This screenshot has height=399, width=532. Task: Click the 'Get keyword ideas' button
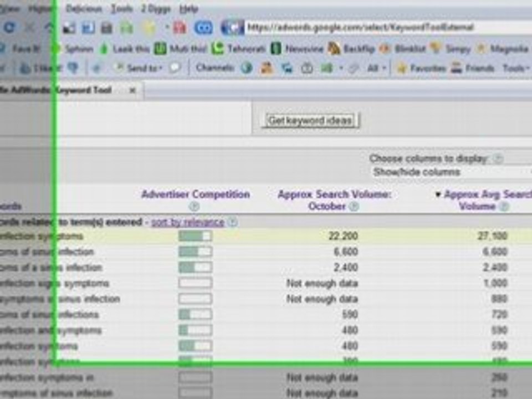(310, 120)
